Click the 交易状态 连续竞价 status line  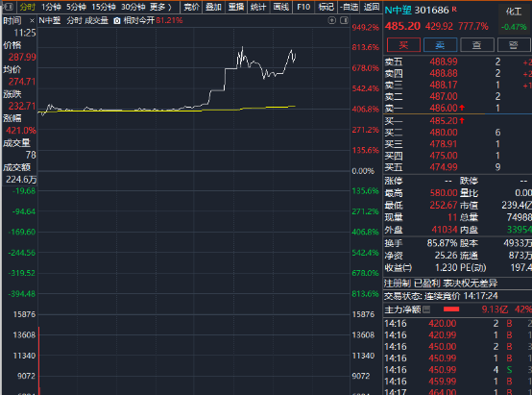(x=441, y=296)
